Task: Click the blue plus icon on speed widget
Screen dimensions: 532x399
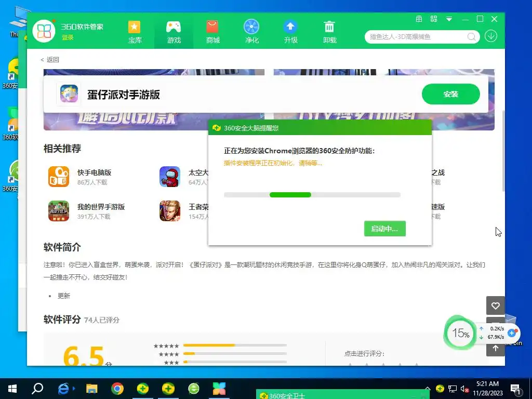Action: pos(512,333)
